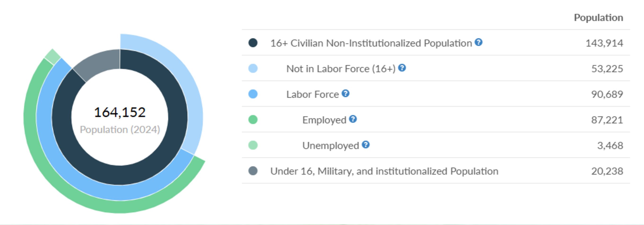Open help icon next to Not in Labor Force
The image size is (644, 225).
[402, 68]
